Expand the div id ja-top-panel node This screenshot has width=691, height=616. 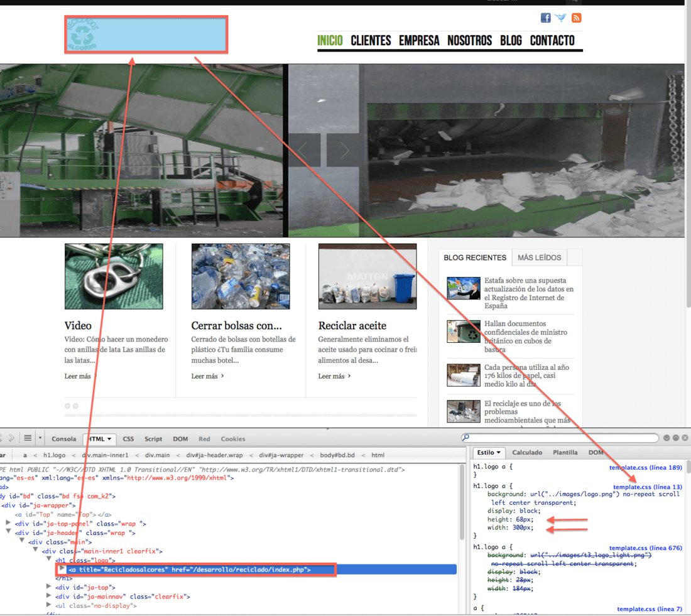[8, 522]
